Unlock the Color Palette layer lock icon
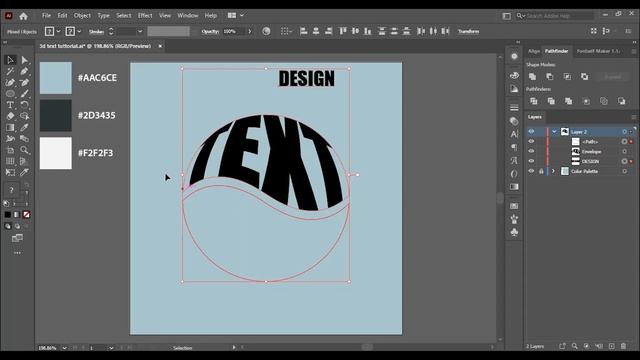The image size is (640, 360). (541, 171)
